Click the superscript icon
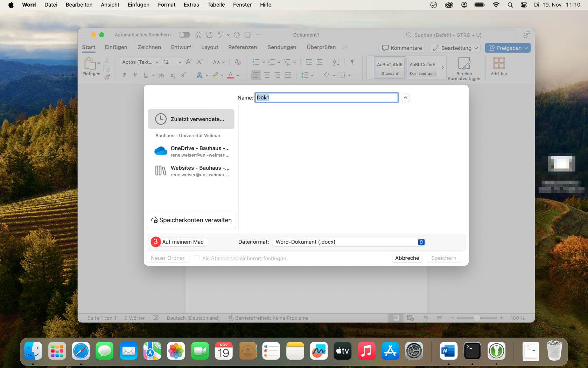The image size is (588, 368). [183, 75]
